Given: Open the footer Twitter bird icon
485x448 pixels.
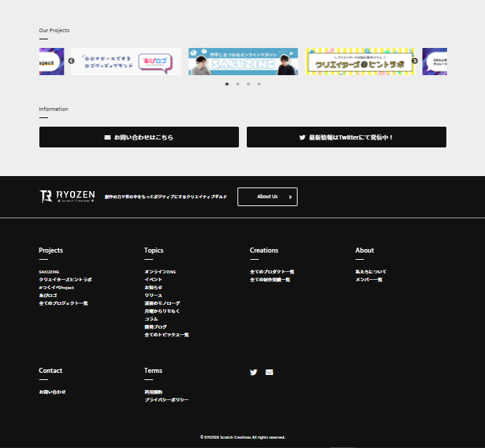Looking at the screenshot, I should tap(253, 372).
